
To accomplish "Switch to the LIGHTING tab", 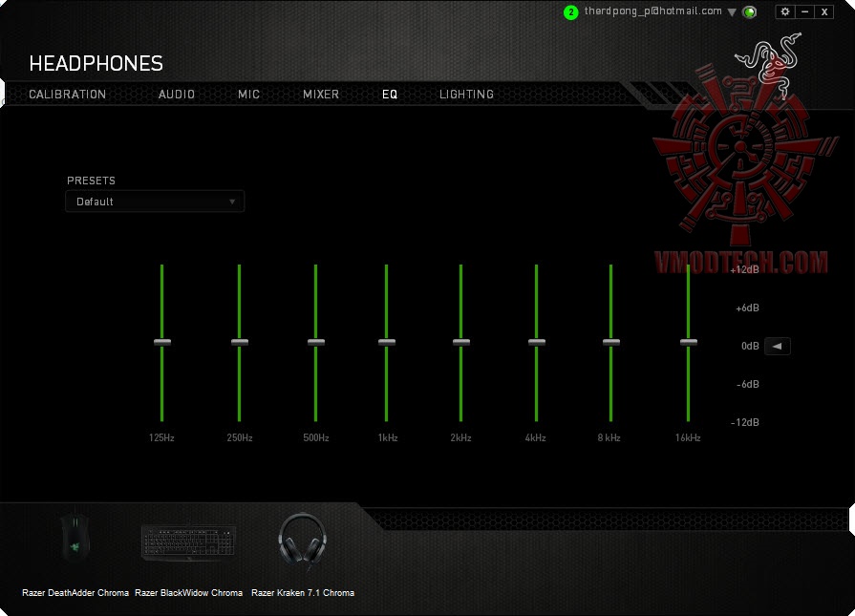I will pyautogui.click(x=466, y=95).
